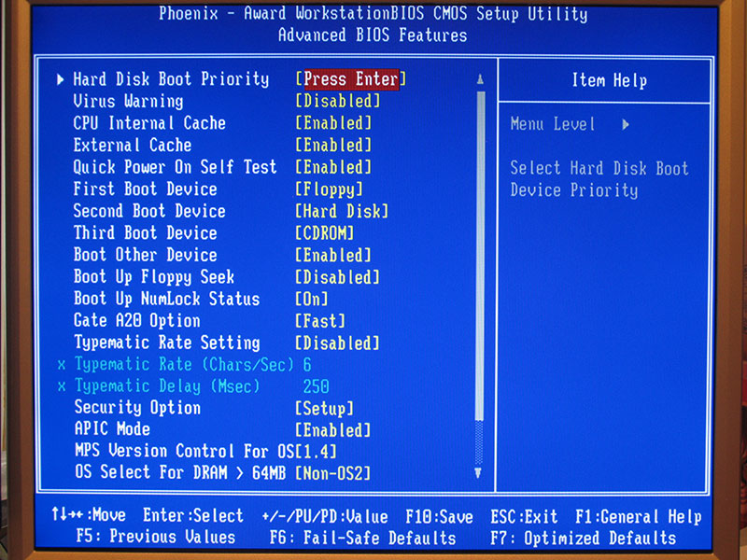This screenshot has width=747, height=560.
Task: Toggle Boot Other Device [Enabled] value
Action: [333, 255]
